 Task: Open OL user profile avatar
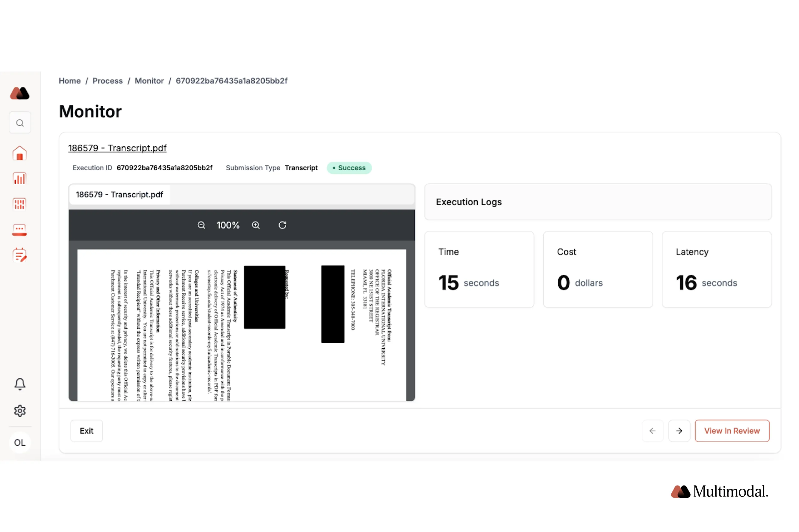click(20, 443)
